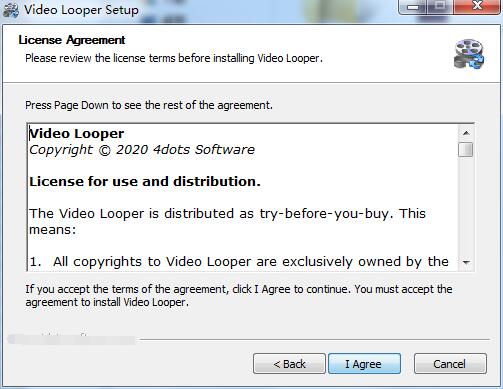Click 'License for use and distribution.' heading
This screenshot has width=503, height=389.
point(145,181)
